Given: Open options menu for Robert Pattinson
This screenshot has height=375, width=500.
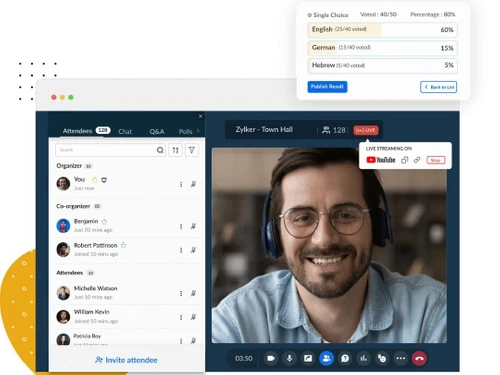Looking at the screenshot, I should 181,250.
